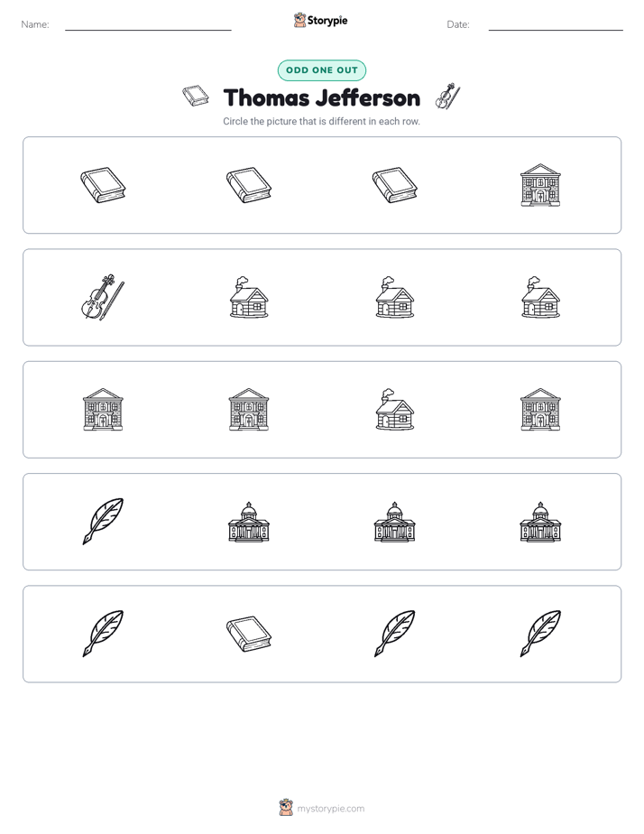The width and height of the screenshot is (644, 834).
Task: Click the last quill feather in row five
Action: click(x=540, y=634)
